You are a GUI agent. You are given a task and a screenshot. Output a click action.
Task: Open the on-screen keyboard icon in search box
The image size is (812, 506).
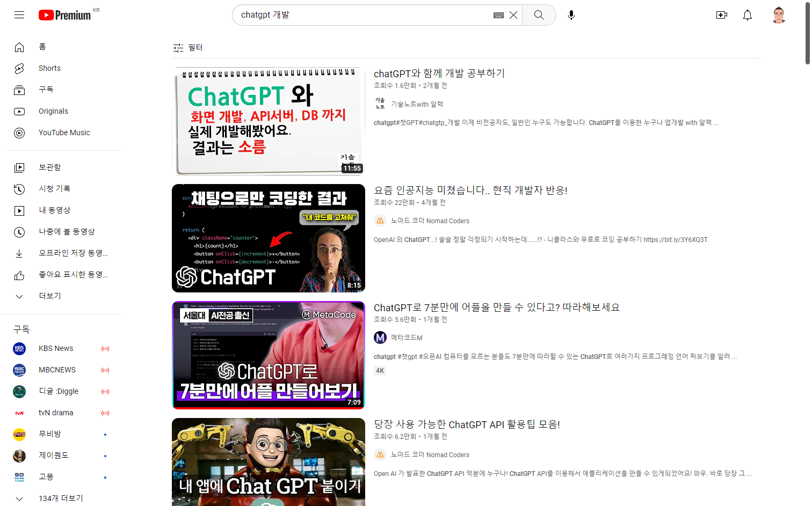(498, 15)
